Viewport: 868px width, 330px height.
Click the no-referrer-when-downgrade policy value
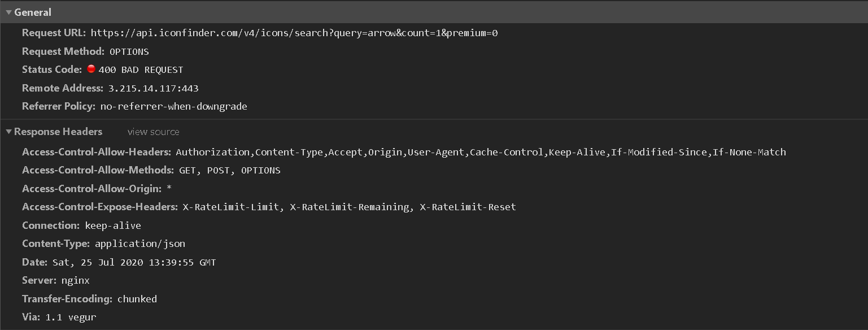[x=174, y=106]
